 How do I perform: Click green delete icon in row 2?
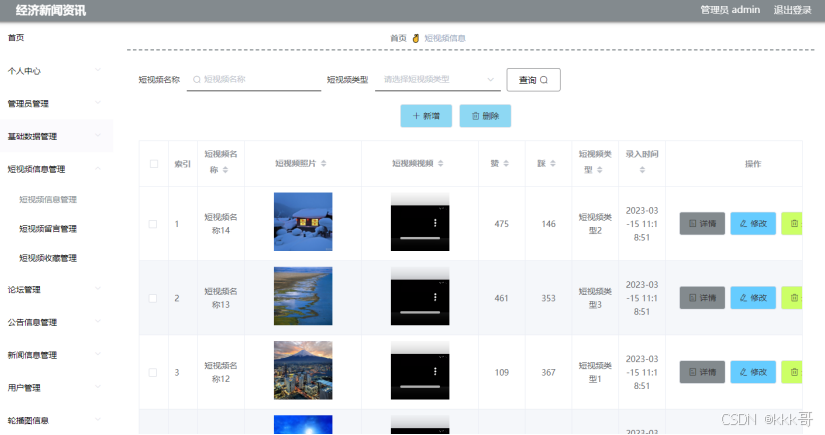(x=792, y=298)
